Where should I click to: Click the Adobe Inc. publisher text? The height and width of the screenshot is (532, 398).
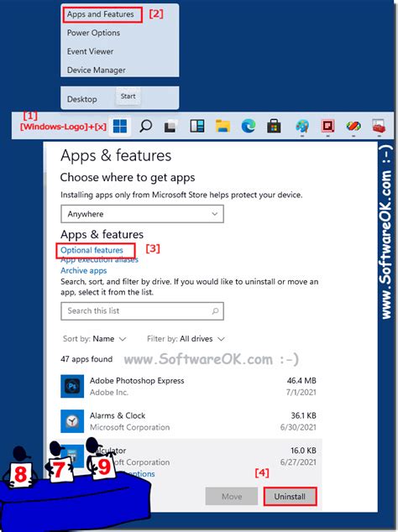tap(109, 393)
